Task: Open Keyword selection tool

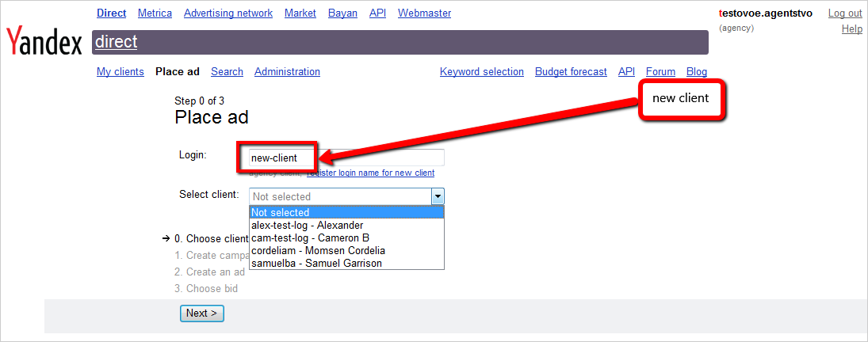Action: pyautogui.click(x=482, y=72)
